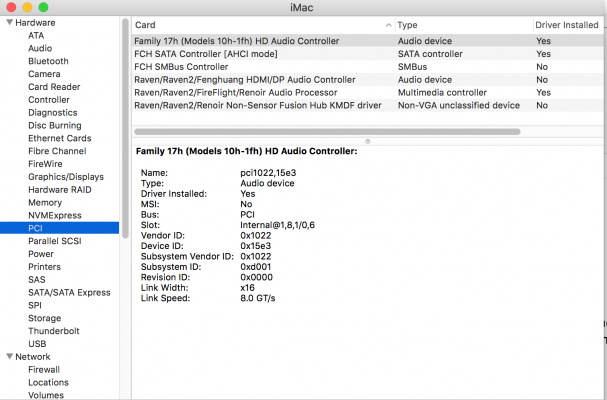Image resolution: width=607 pixels, height=400 pixels.
Task: Collapse the Network section triangle
Action: 9,357
